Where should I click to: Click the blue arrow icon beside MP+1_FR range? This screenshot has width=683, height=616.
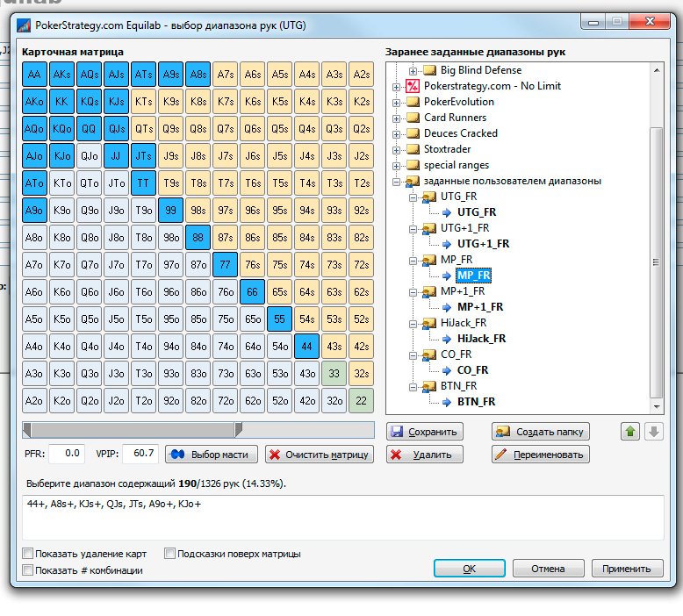[x=447, y=307]
